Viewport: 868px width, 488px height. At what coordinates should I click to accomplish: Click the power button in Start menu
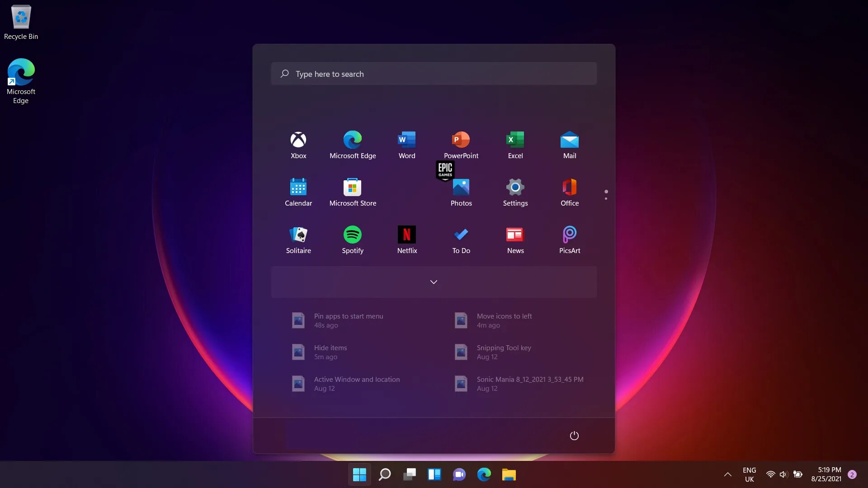pyautogui.click(x=574, y=436)
